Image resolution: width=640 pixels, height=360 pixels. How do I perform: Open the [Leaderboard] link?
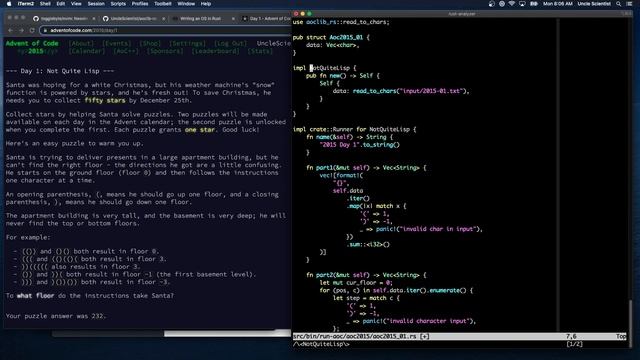tap(216, 51)
